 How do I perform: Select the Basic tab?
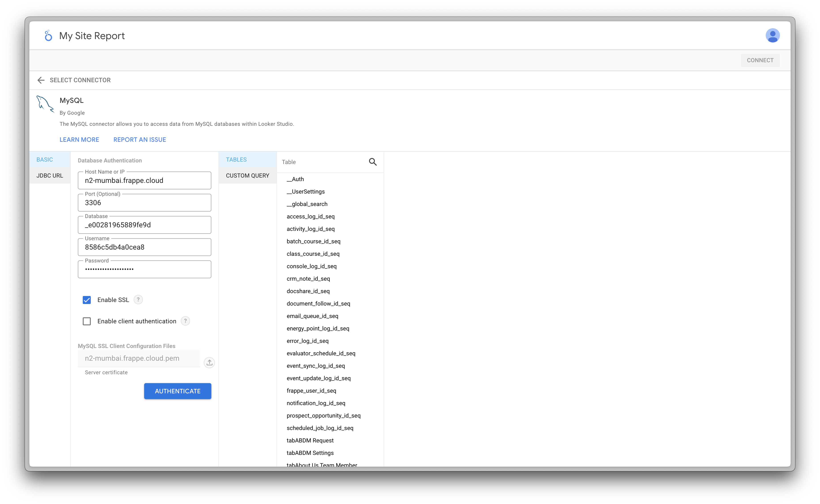[x=45, y=160]
